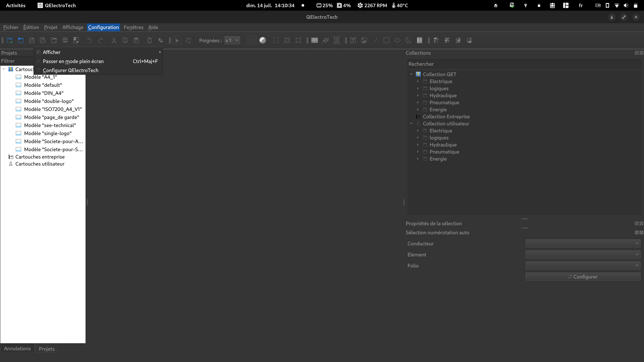Click the new project icon
Image resolution: width=644 pixels, height=362 pixels.
[10, 40]
